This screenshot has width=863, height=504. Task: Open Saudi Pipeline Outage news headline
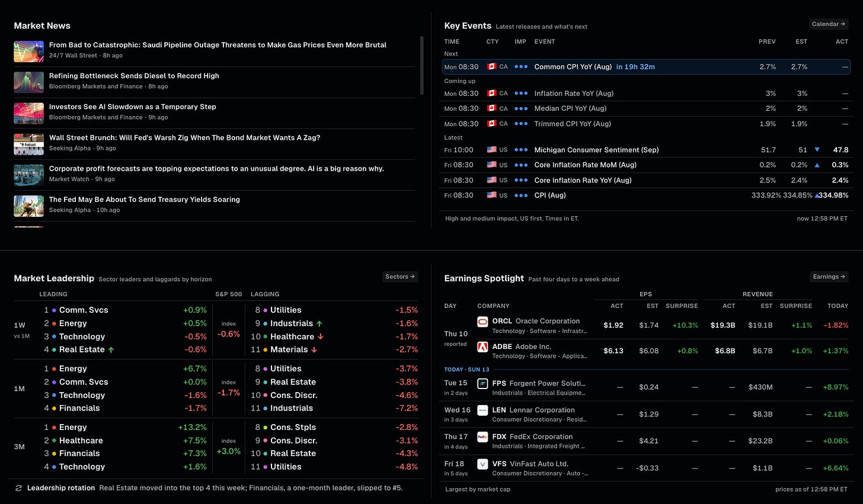pos(218,45)
